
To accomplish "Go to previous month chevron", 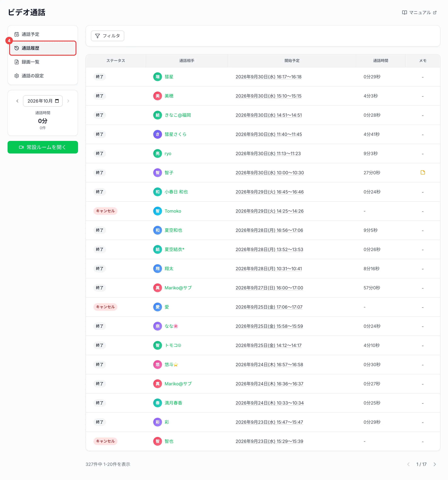I will 17,101.
